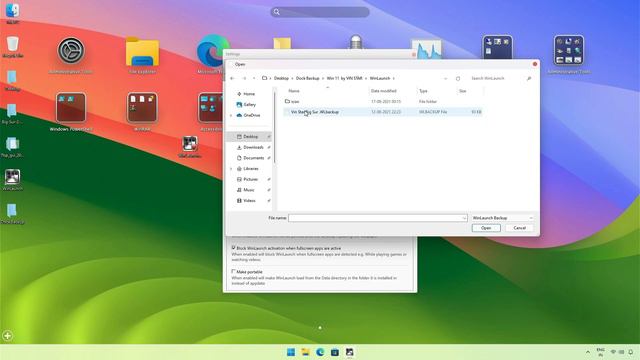Select Libraries in the navigation pane
Image resolution: width=640 pixels, height=360 pixels.
(248, 169)
